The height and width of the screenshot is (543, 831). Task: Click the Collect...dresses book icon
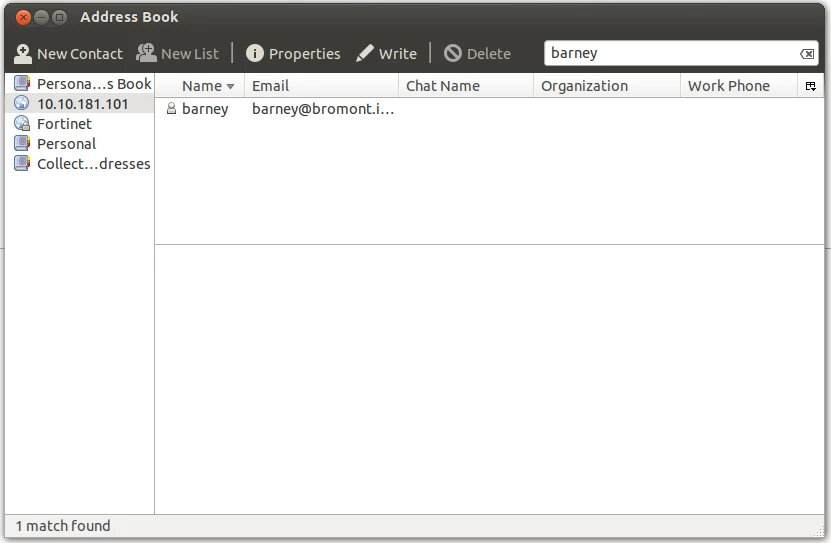pyautogui.click(x=22, y=164)
